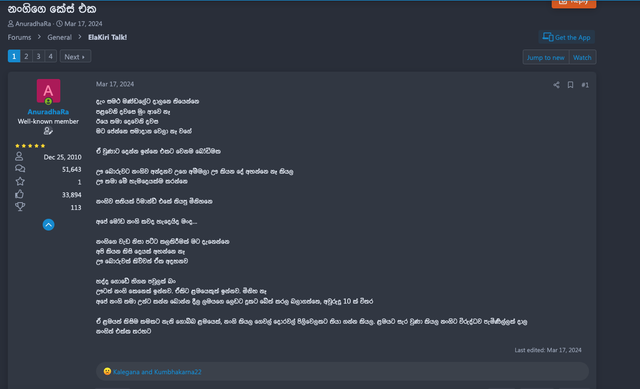The image size is (640, 389).
Task: Click the reaction score thumbs-up icon
Action: coord(20,194)
